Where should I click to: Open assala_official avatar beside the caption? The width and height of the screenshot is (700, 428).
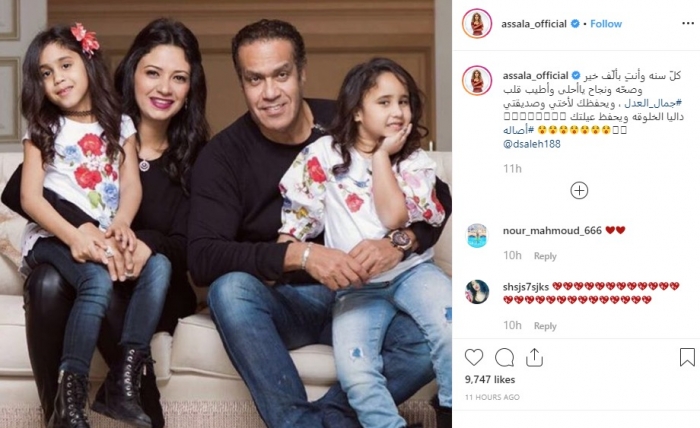477,80
